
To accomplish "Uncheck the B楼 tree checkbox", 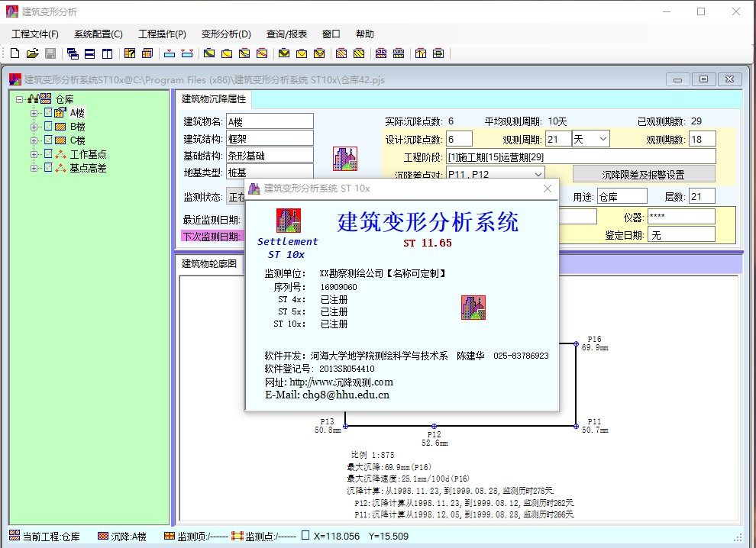I will point(48,127).
